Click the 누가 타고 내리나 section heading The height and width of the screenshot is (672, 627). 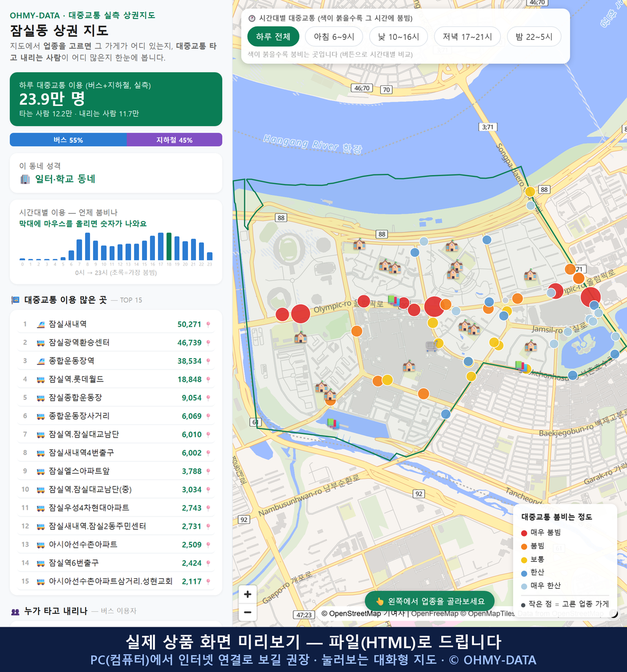(56, 611)
